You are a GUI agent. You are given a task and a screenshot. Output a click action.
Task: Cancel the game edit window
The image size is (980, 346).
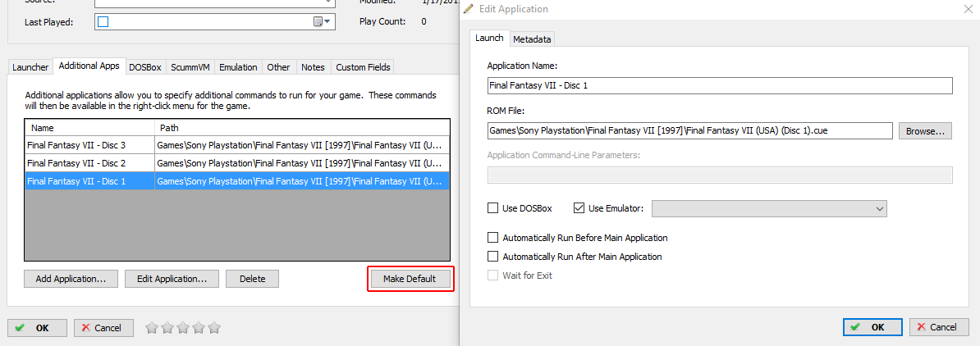[x=103, y=327]
